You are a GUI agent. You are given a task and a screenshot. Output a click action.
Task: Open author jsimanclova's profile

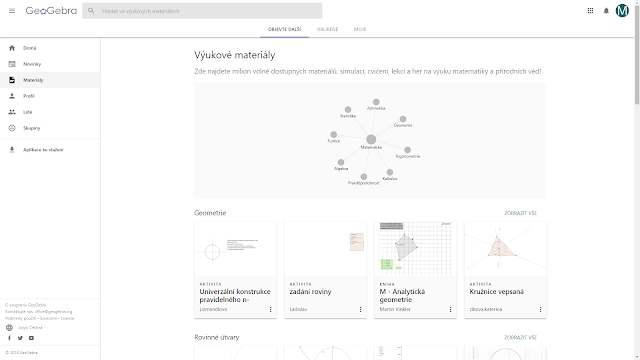pyautogui.click(x=213, y=309)
